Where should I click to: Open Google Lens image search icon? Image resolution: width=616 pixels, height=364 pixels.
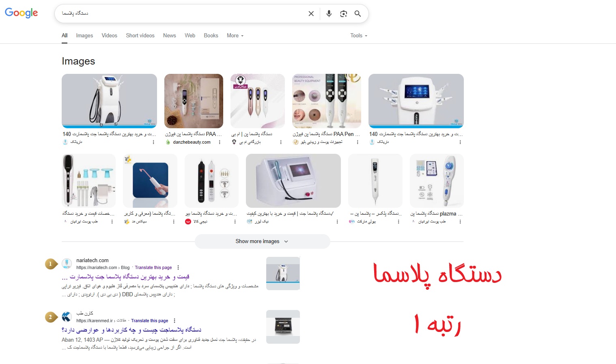click(x=344, y=14)
